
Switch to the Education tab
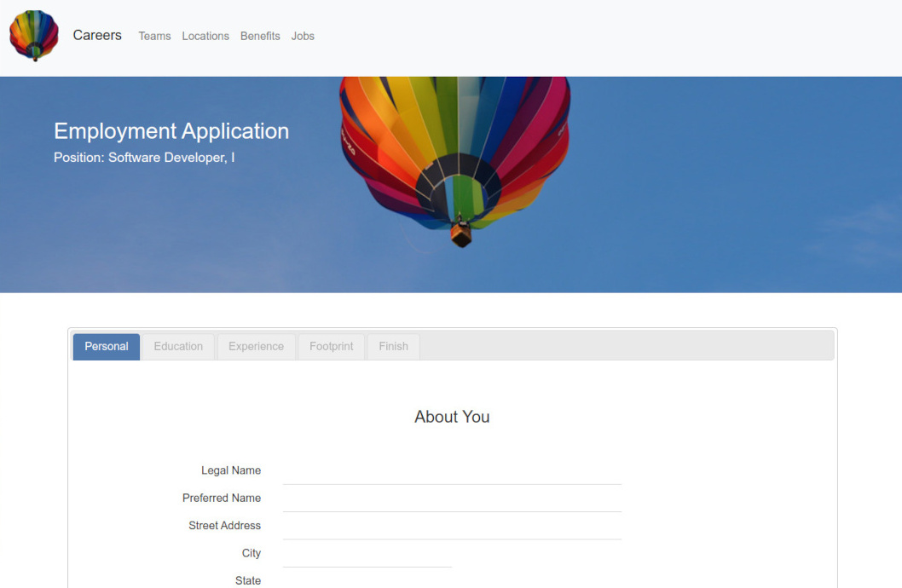coord(178,347)
